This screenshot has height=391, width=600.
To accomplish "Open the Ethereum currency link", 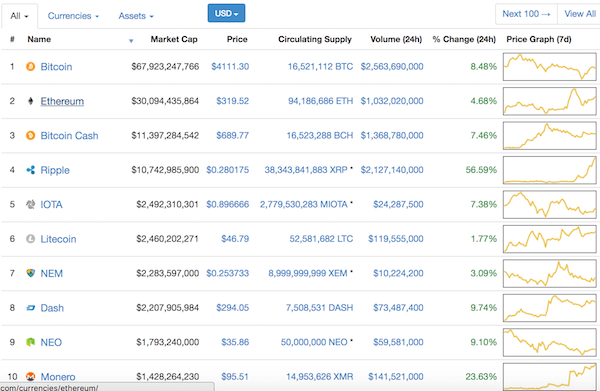I will 62,101.
